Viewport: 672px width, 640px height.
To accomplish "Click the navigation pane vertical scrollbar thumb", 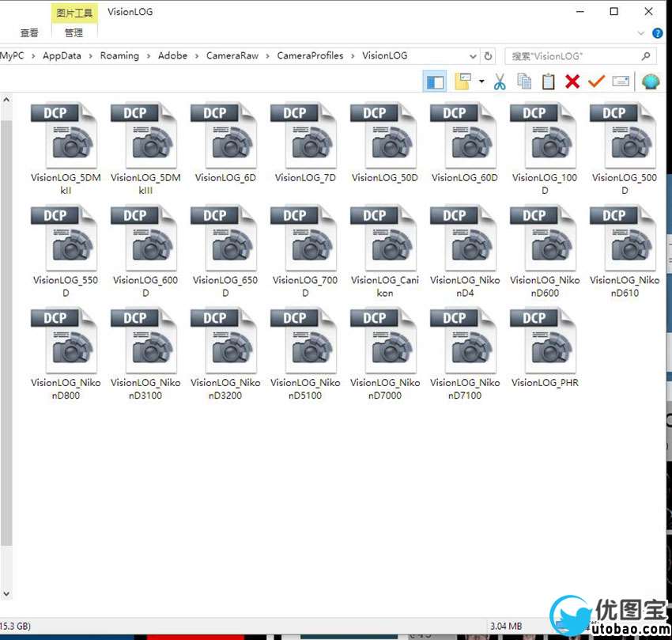I will click(6, 332).
